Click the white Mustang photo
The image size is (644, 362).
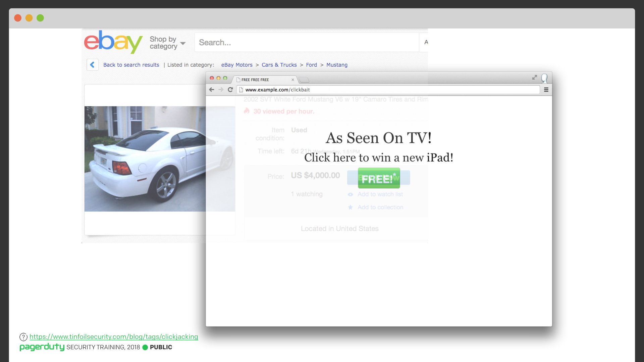click(160, 159)
